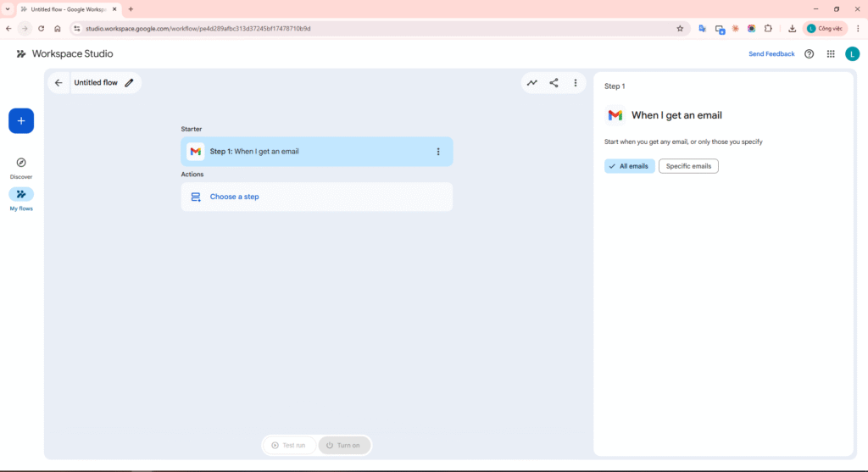Open a new browser tab
This screenshot has height=472, width=868.
(131, 8)
